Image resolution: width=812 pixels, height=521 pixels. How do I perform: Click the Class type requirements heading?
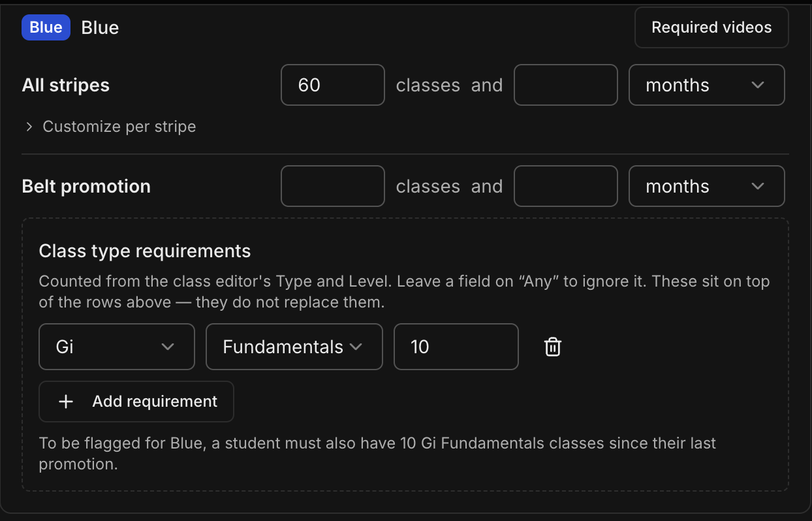(145, 251)
